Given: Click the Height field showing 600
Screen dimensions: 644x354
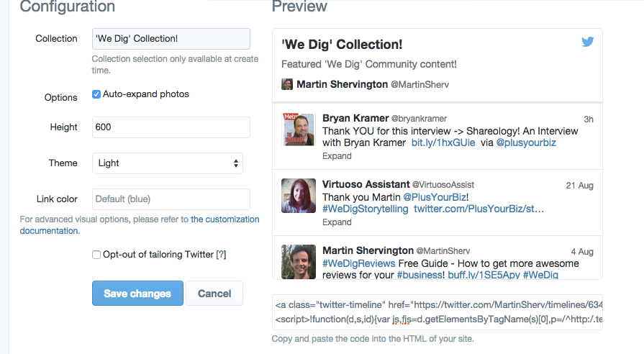Looking at the screenshot, I should [171, 127].
